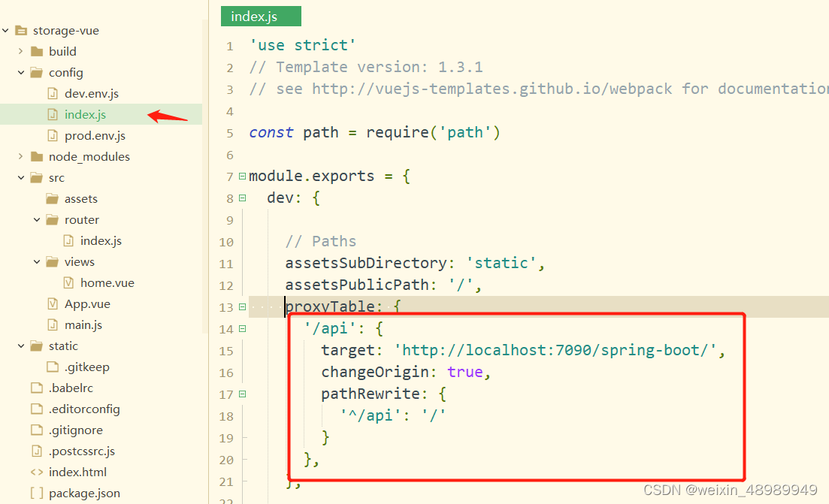Click the index.html file icon
Screen dimensions: 829x504
37,472
